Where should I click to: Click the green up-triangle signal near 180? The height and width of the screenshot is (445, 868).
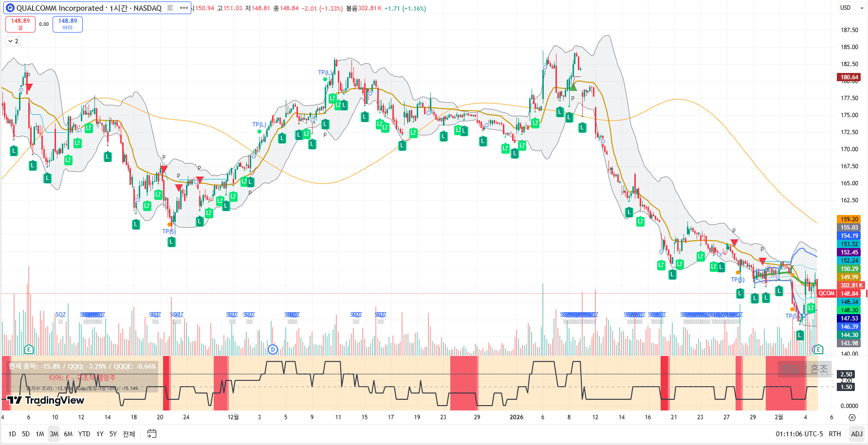coord(573,87)
